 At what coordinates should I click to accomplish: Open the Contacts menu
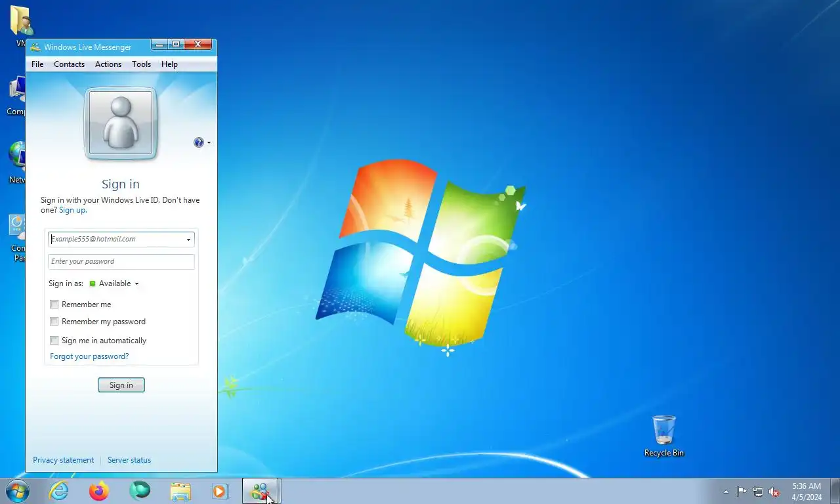click(x=69, y=64)
